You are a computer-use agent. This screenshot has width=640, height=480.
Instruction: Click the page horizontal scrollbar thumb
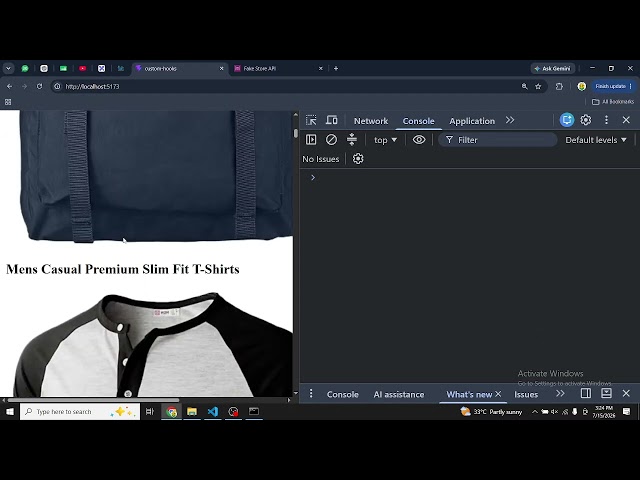93,400
